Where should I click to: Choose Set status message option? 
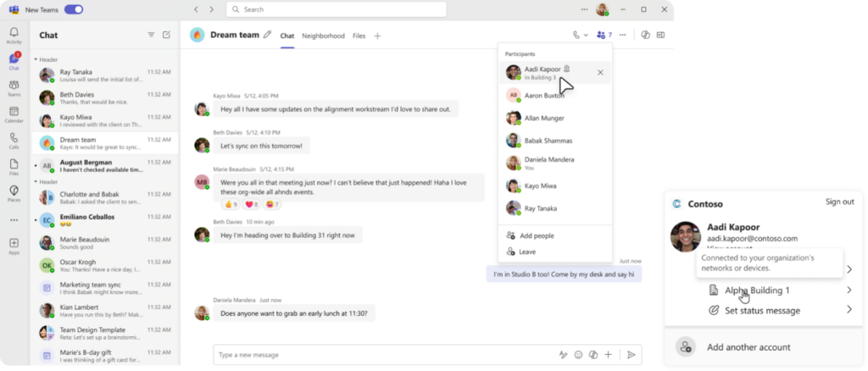point(762,311)
